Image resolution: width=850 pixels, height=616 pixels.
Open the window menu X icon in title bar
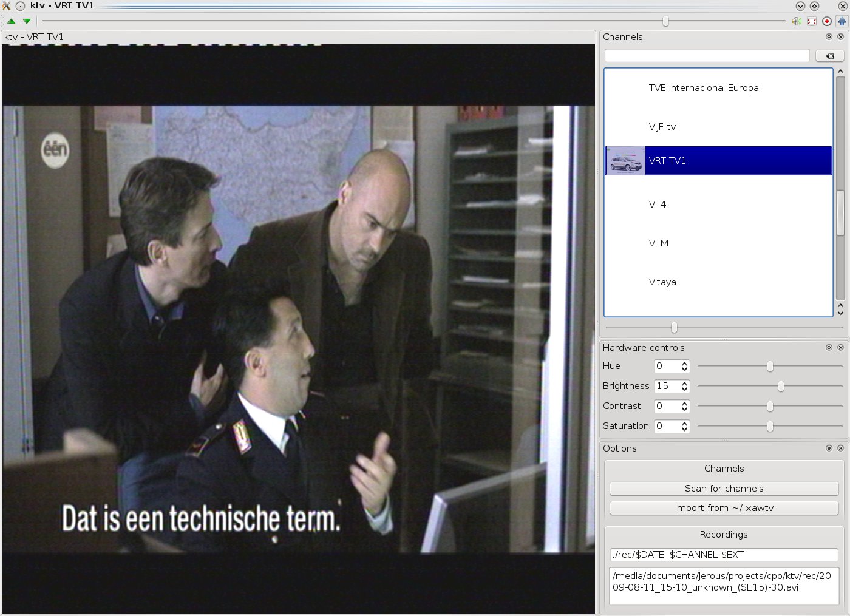click(7, 5)
